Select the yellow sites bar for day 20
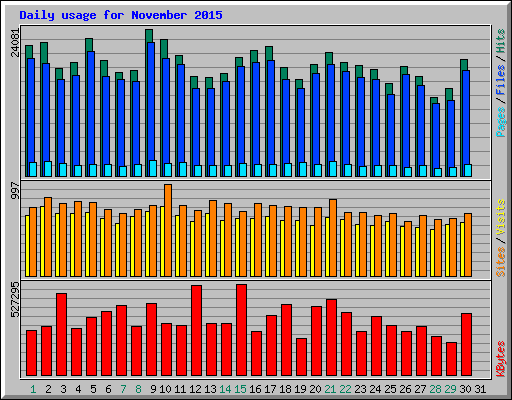Image resolution: width=512 pixels, height=400 pixels. pyautogui.click(x=312, y=251)
